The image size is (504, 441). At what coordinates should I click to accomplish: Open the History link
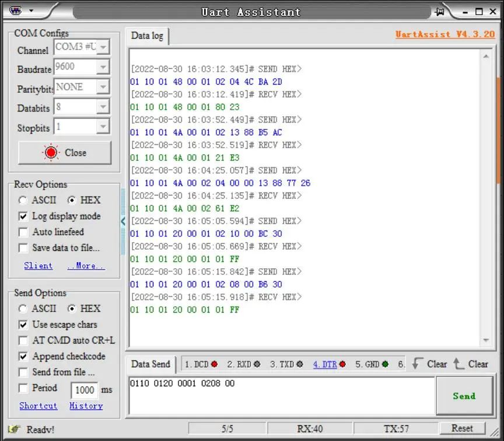click(86, 405)
